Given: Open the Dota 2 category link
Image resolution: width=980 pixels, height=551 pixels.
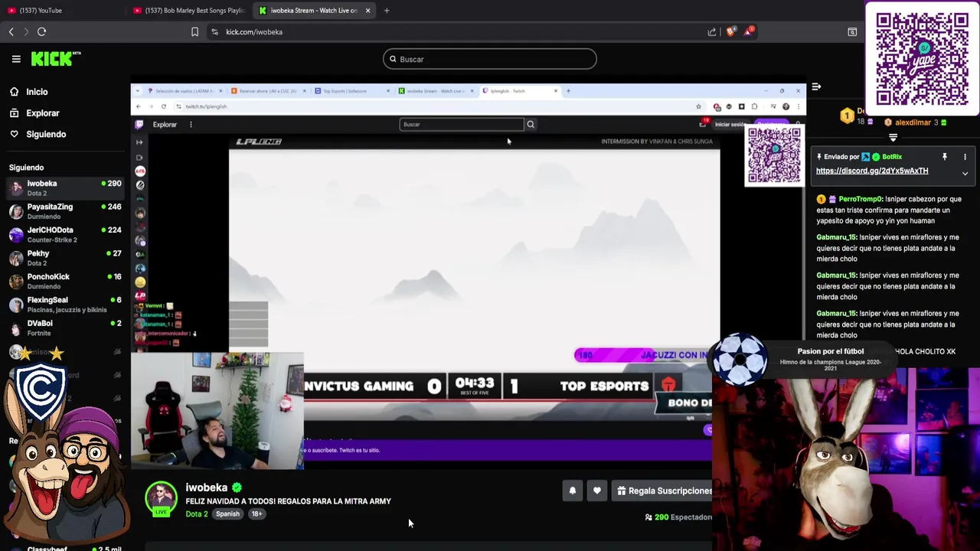Looking at the screenshot, I should [x=197, y=514].
